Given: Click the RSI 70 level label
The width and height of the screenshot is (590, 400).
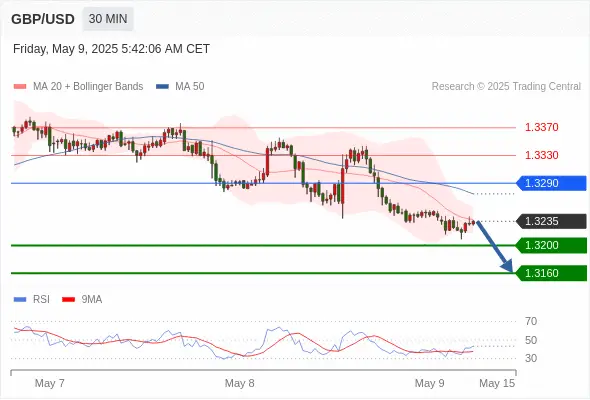Looking at the screenshot, I should (x=531, y=321).
